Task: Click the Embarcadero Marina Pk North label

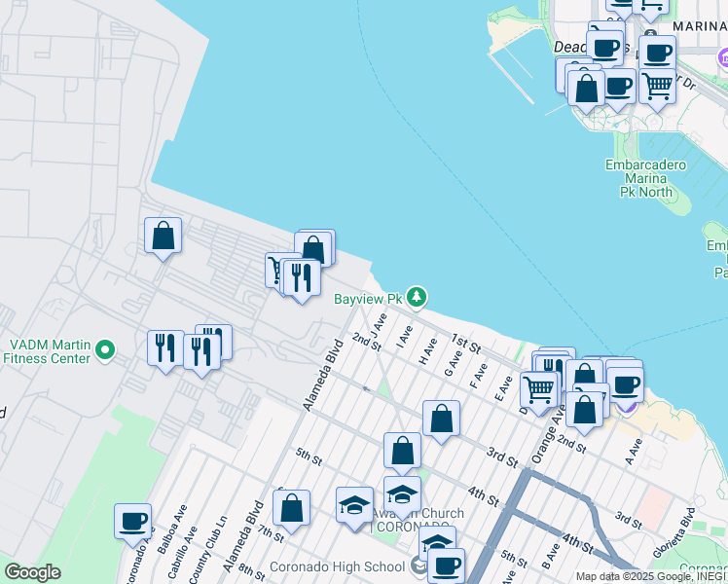Action: point(646,178)
